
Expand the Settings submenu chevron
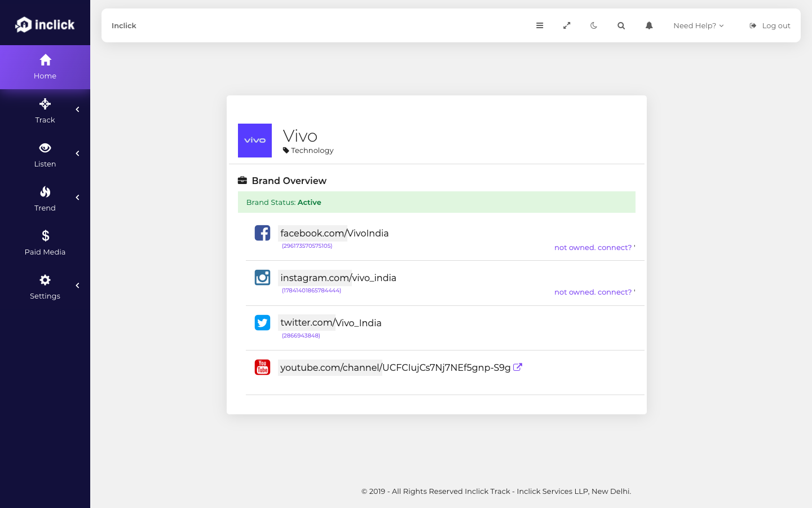(x=77, y=286)
